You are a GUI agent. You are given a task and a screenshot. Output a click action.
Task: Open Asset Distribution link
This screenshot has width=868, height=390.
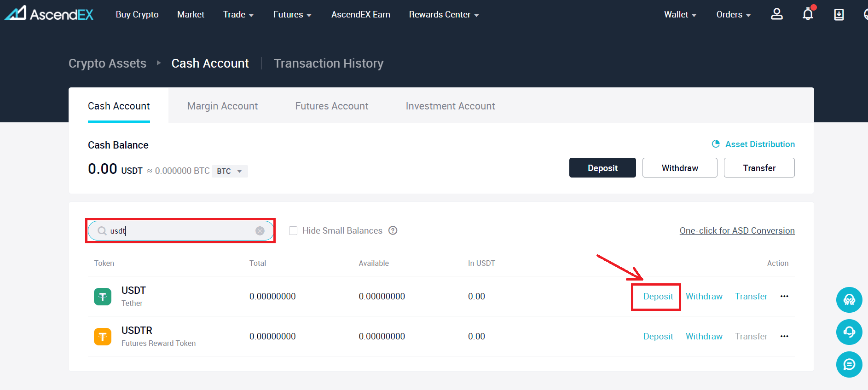click(x=760, y=144)
